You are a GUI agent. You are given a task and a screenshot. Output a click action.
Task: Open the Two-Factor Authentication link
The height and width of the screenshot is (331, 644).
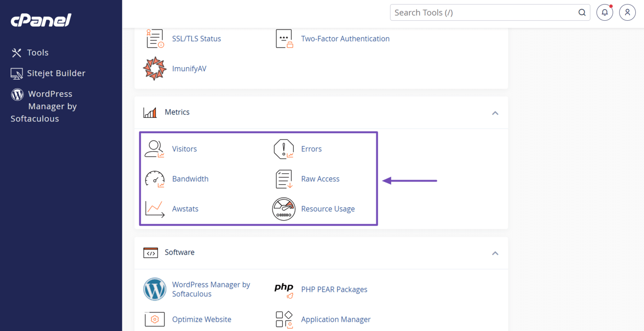click(345, 39)
